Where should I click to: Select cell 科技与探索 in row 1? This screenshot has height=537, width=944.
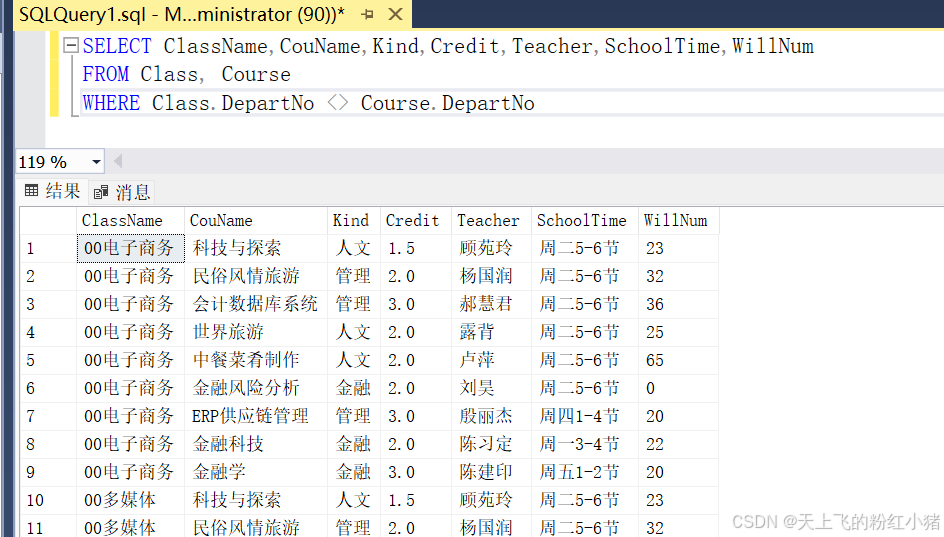256,249
